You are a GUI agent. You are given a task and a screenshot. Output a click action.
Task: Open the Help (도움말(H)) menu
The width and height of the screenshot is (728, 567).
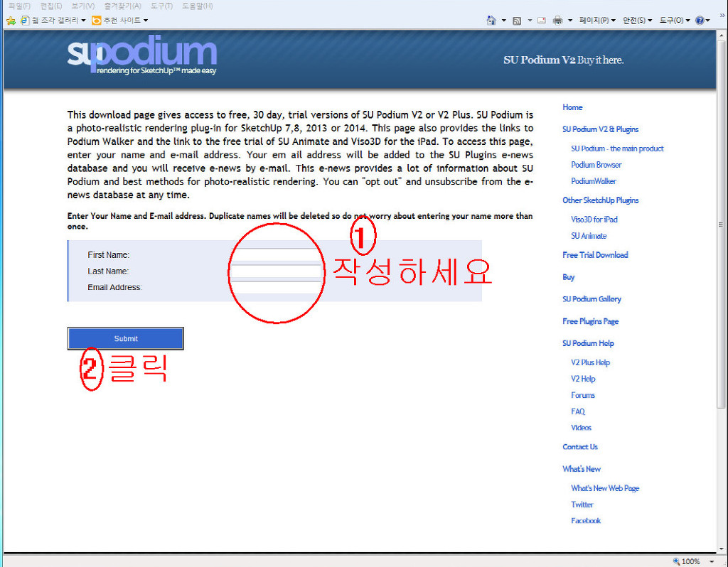[198, 6]
